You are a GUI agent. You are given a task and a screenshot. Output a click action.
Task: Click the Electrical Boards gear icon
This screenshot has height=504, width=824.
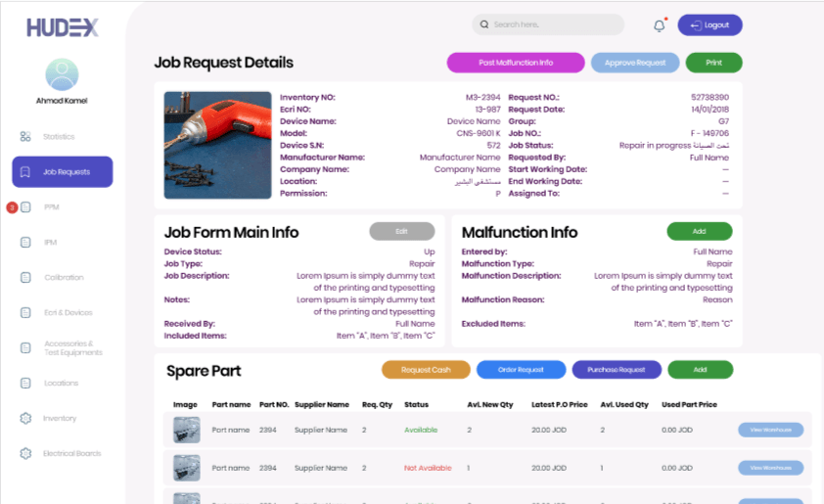tap(25, 454)
